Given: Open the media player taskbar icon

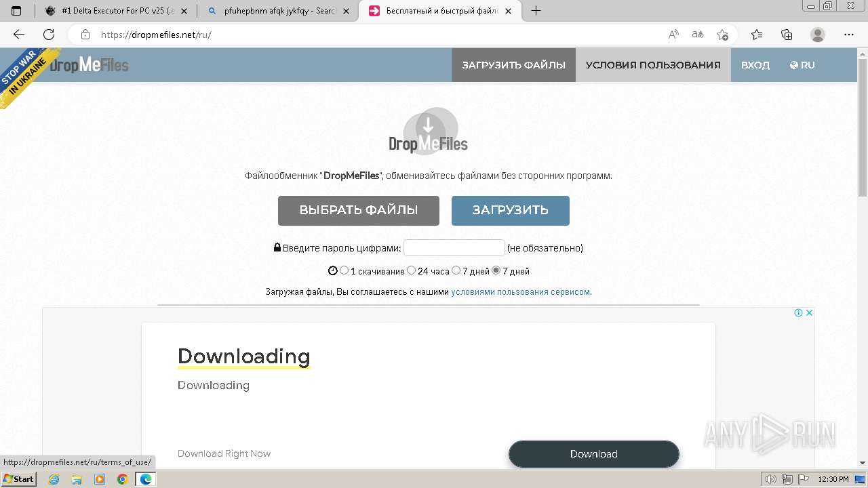Looking at the screenshot, I should (x=100, y=479).
